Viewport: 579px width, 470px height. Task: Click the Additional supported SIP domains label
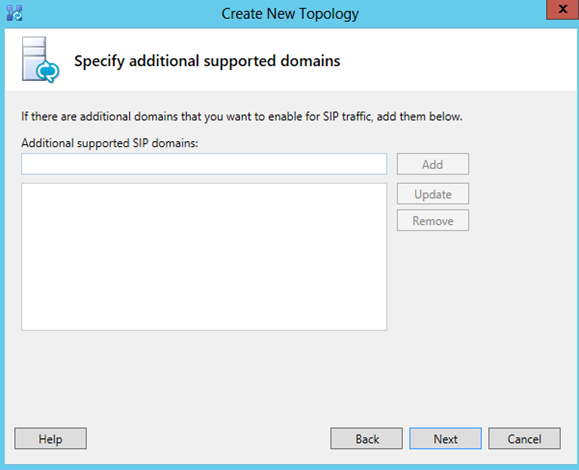110,143
